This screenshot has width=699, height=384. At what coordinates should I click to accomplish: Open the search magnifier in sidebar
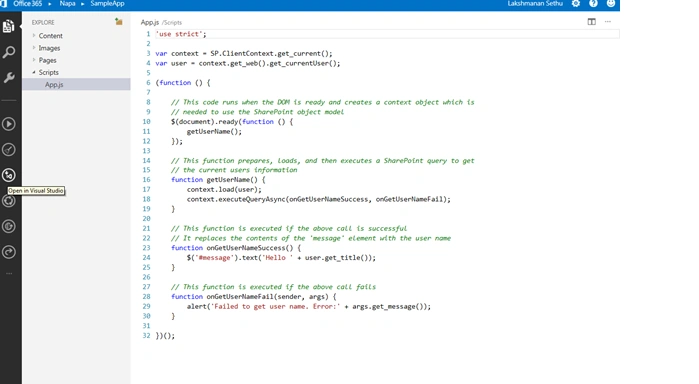(x=8, y=52)
